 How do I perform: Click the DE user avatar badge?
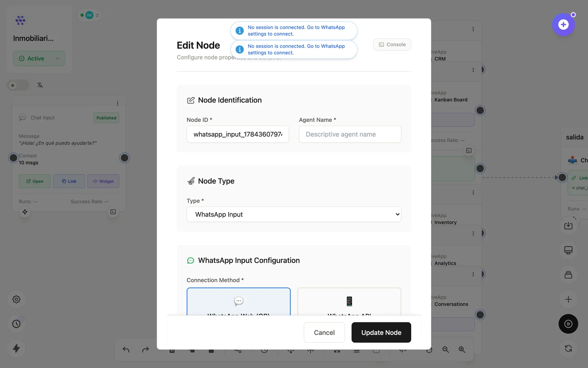89,15
